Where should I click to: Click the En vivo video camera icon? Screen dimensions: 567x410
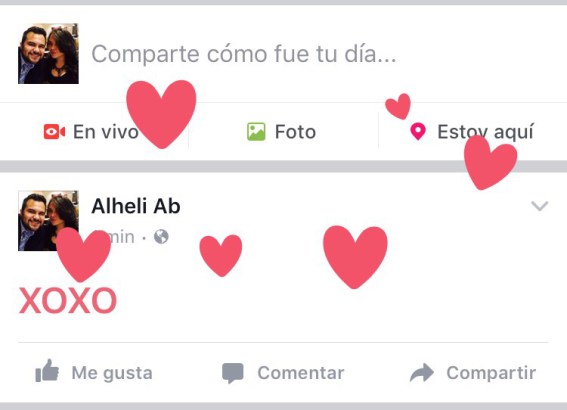pyautogui.click(x=54, y=132)
